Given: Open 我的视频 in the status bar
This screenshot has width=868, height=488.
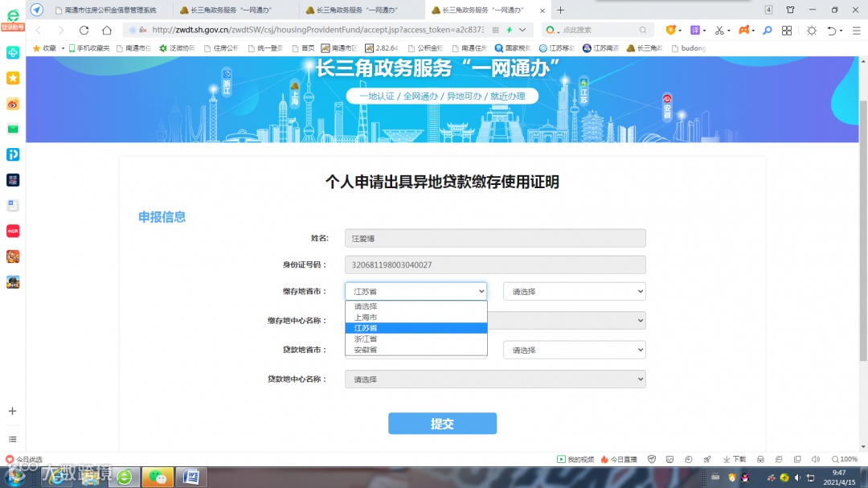Looking at the screenshot, I should point(575,459).
